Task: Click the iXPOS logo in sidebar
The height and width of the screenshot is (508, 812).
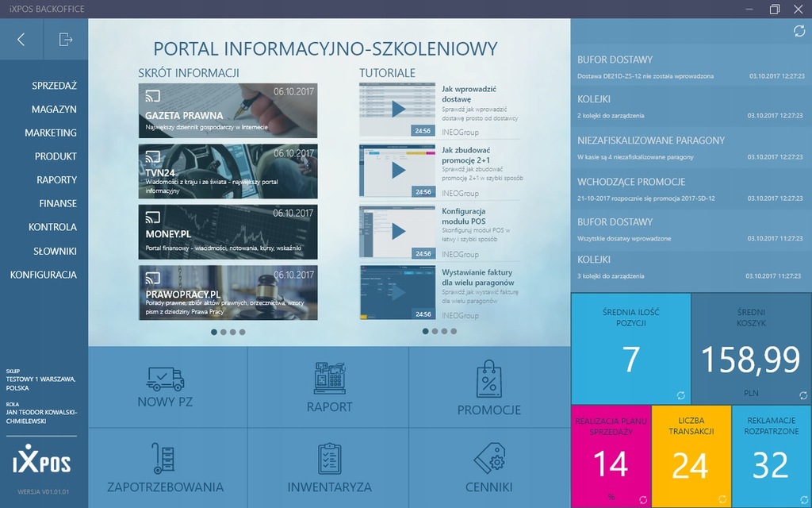Action: pos(41,459)
